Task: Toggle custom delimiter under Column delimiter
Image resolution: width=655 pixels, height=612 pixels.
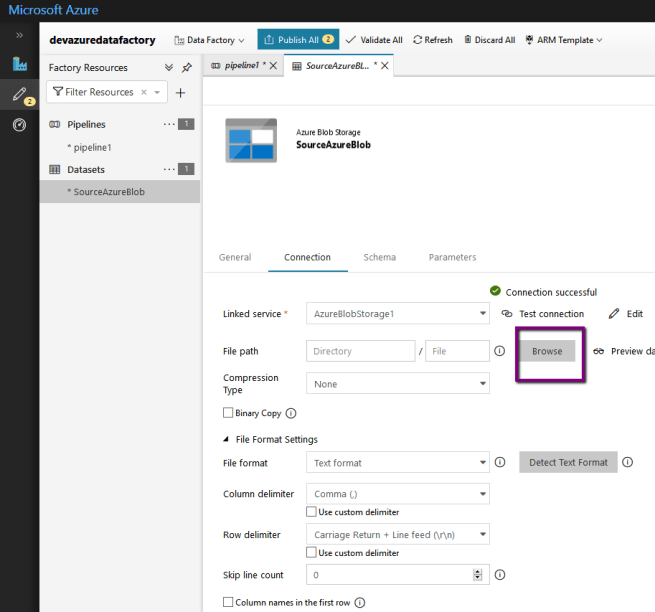Action: coord(311,512)
